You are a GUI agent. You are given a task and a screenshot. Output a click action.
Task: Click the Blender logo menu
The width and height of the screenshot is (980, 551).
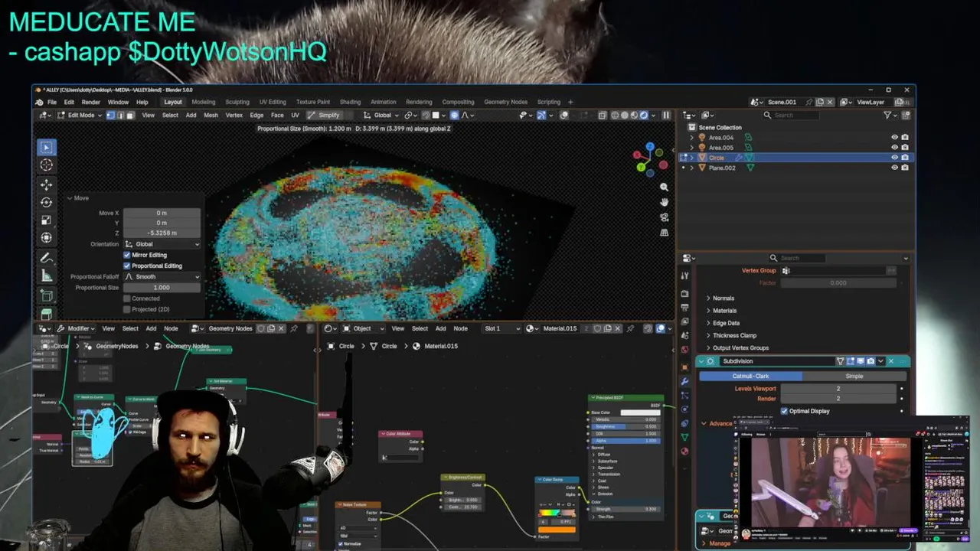(x=39, y=102)
